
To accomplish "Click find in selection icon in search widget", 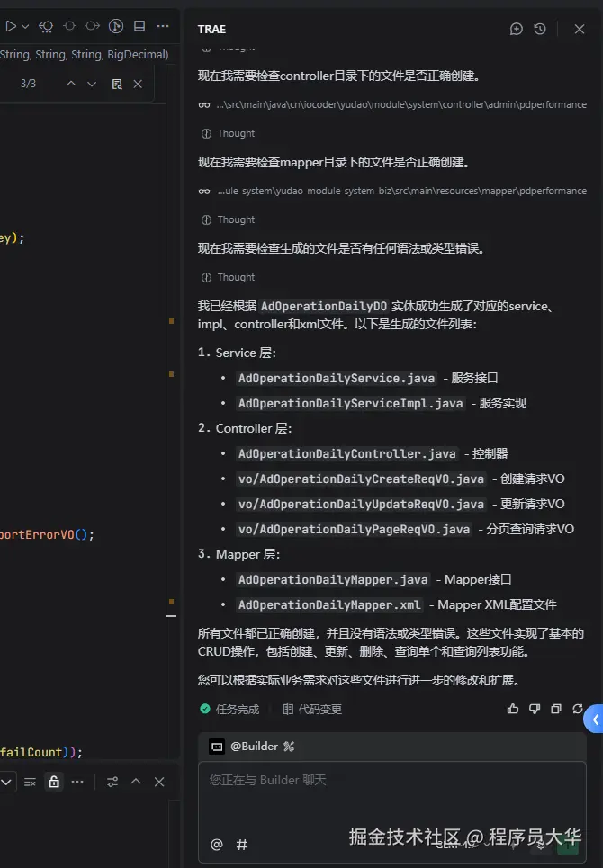I will click(117, 84).
